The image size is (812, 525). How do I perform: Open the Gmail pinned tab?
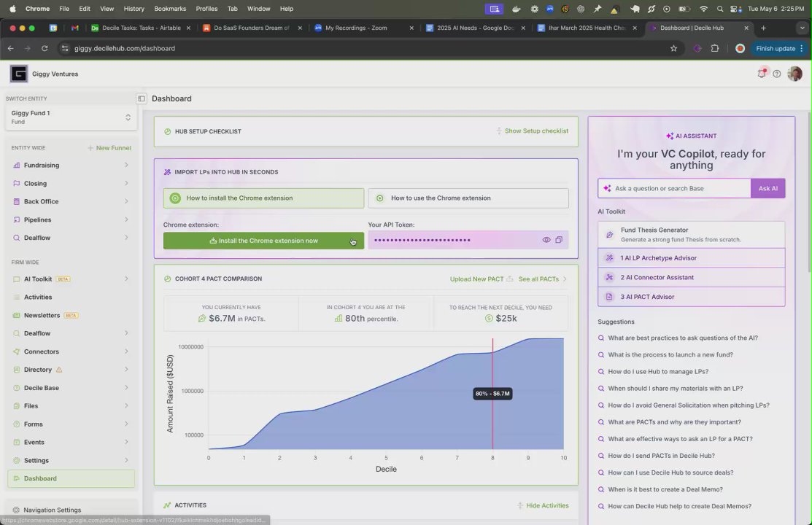[x=75, y=28]
